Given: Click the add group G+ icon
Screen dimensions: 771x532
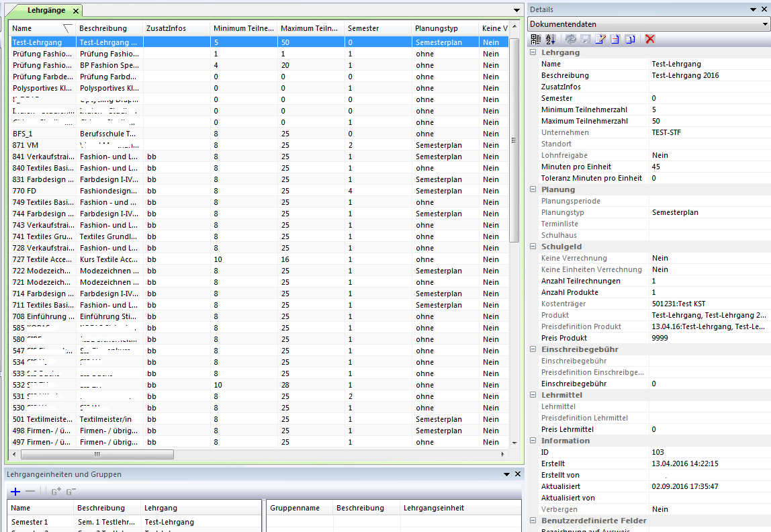Looking at the screenshot, I should pyautogui.click(x=56, y=492).
